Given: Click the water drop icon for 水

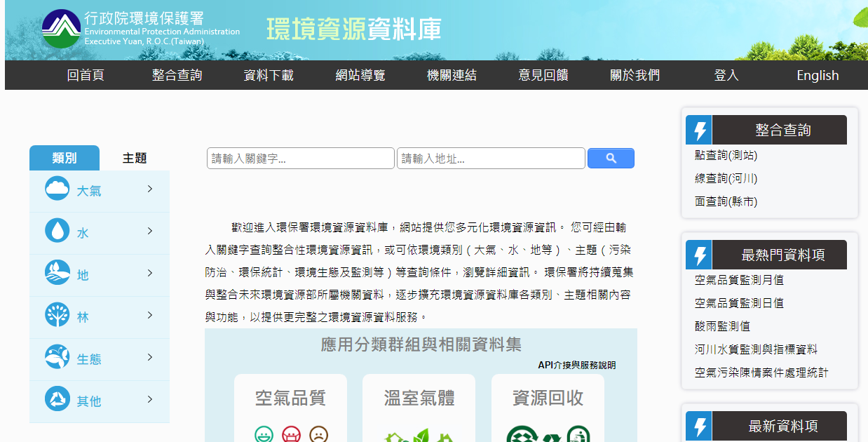Looking at the screenshot, I should [57, 231].
